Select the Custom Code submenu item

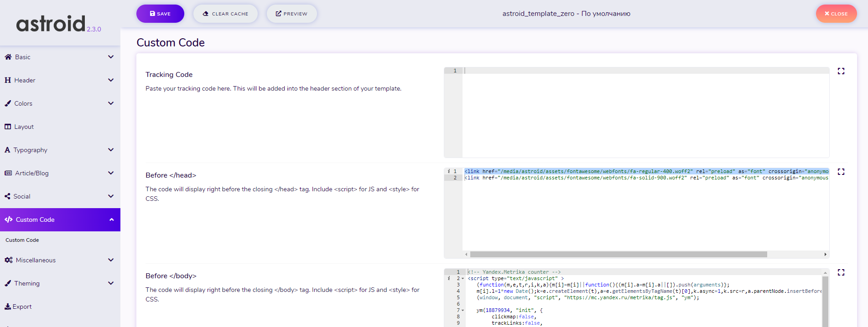tap(22, 240)
